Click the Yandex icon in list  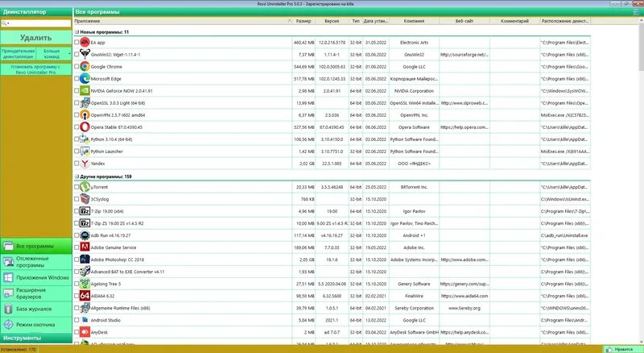(85, 164)
